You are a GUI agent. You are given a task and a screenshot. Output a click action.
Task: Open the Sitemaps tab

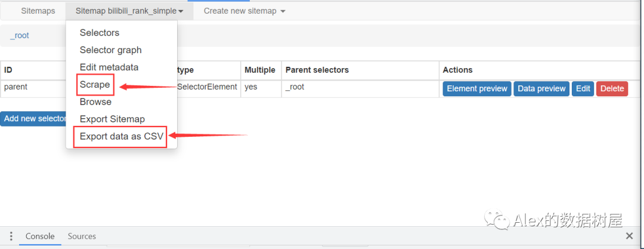[x=38, y=11]
